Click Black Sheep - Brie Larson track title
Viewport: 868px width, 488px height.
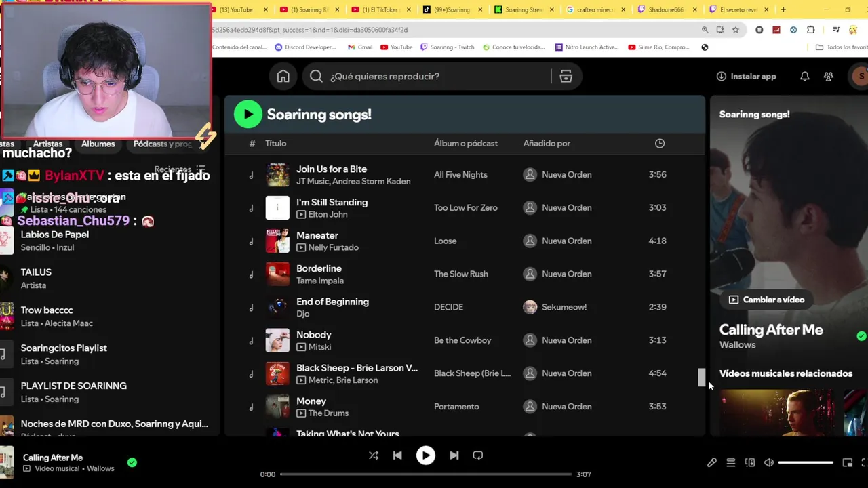[x=357, y=368]
